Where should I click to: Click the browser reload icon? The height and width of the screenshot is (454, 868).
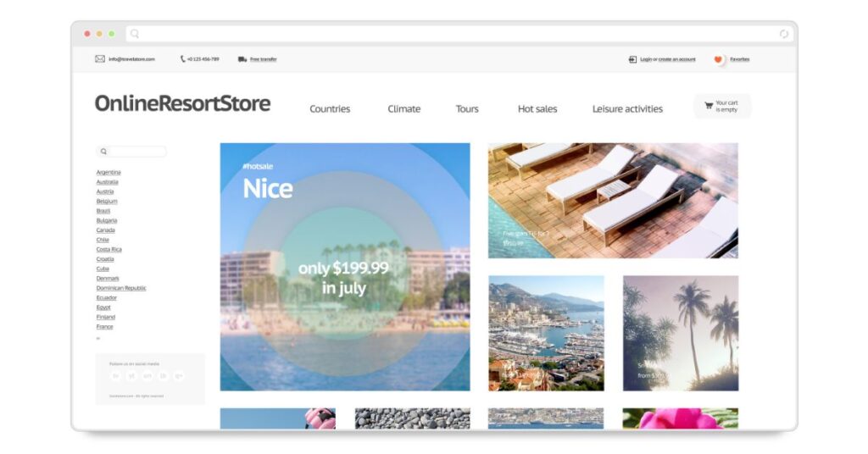pos(784,34)
